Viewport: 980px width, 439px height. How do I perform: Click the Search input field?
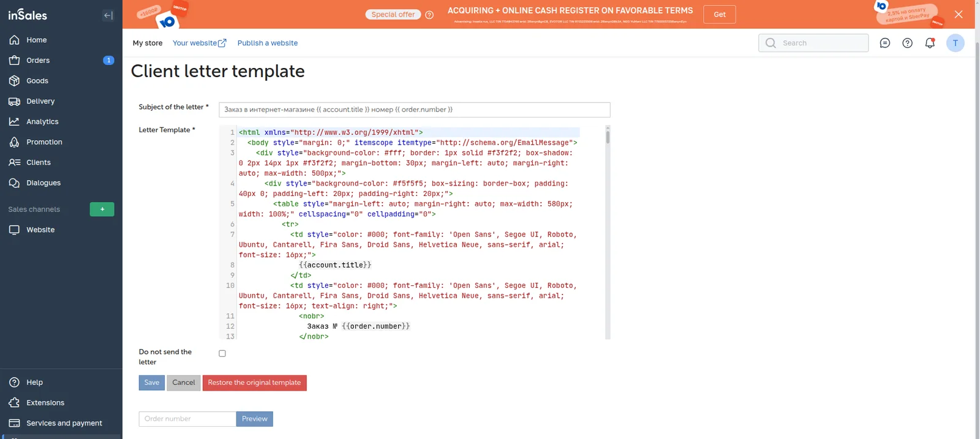[813, 43]
